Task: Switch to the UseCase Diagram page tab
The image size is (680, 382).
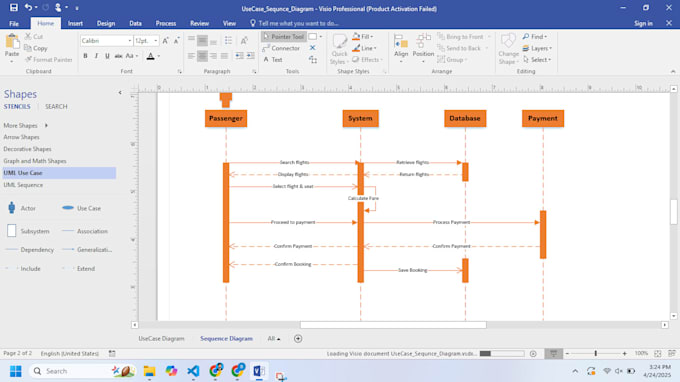Action: pos(161,339)
